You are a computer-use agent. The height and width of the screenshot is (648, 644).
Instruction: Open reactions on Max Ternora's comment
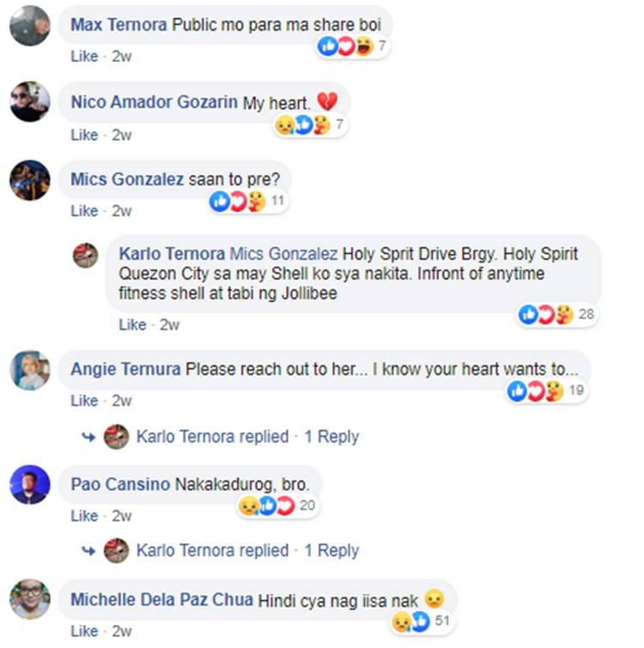click(353, 46)
